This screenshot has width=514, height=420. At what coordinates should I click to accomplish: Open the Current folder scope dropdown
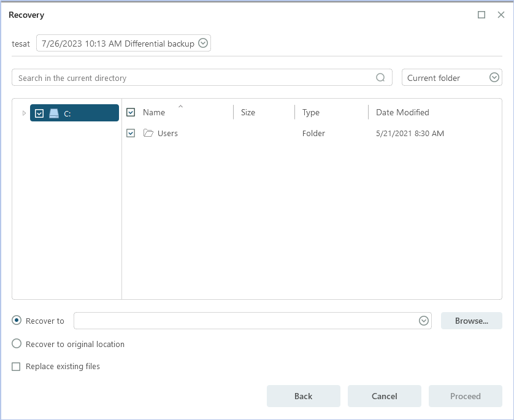494,78
